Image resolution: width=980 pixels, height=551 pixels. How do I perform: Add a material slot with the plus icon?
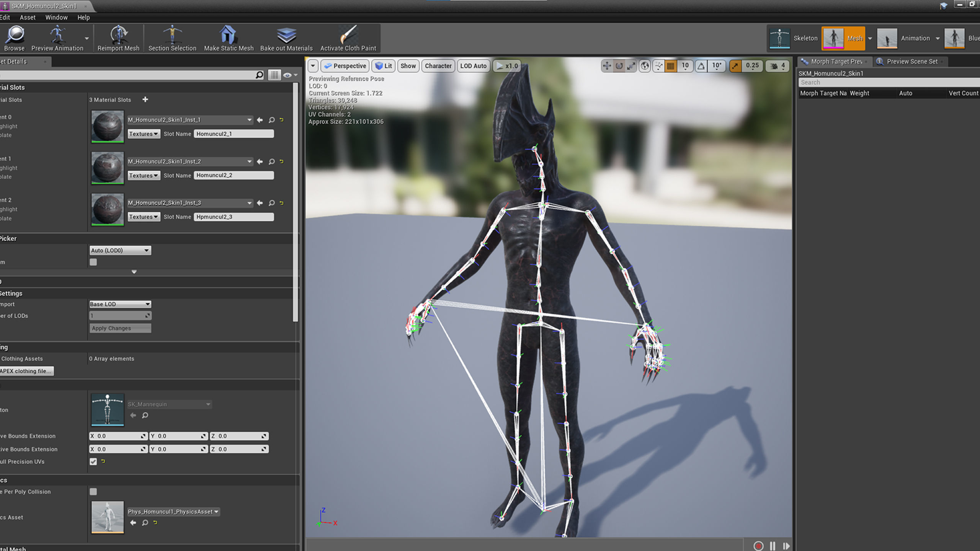point(145,99)
